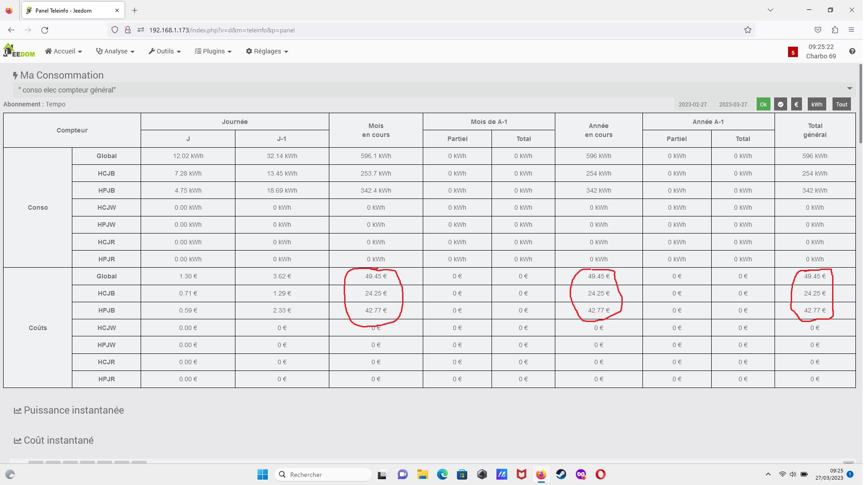Bookmark page with the star icon

pos(748,30)
